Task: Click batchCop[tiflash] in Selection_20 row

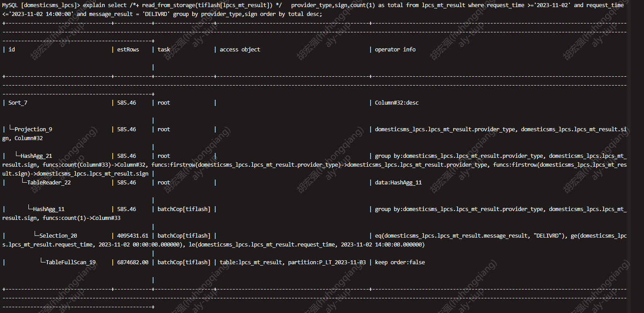Action: 184,236
